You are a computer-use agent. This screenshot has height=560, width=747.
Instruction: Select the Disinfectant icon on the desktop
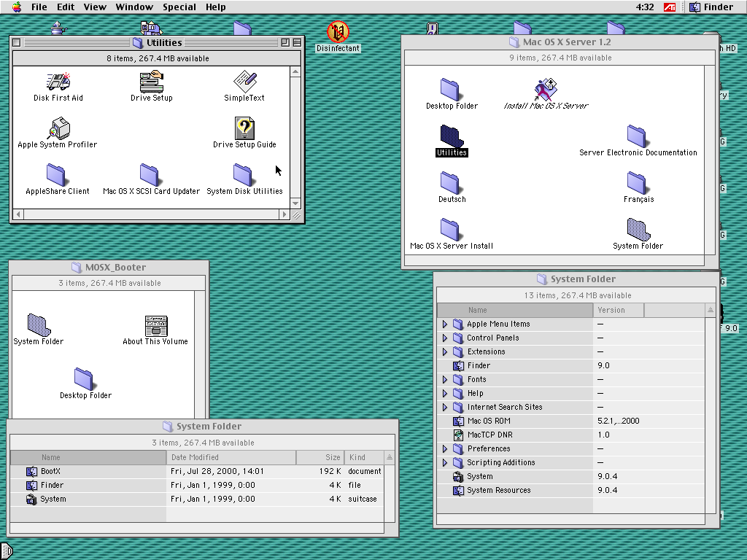[338, 32]
